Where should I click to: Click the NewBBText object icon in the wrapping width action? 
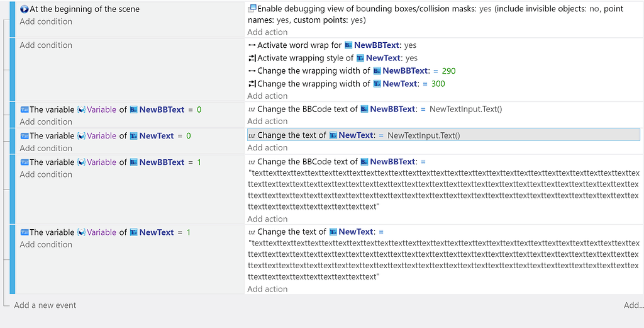click(377, 71)
